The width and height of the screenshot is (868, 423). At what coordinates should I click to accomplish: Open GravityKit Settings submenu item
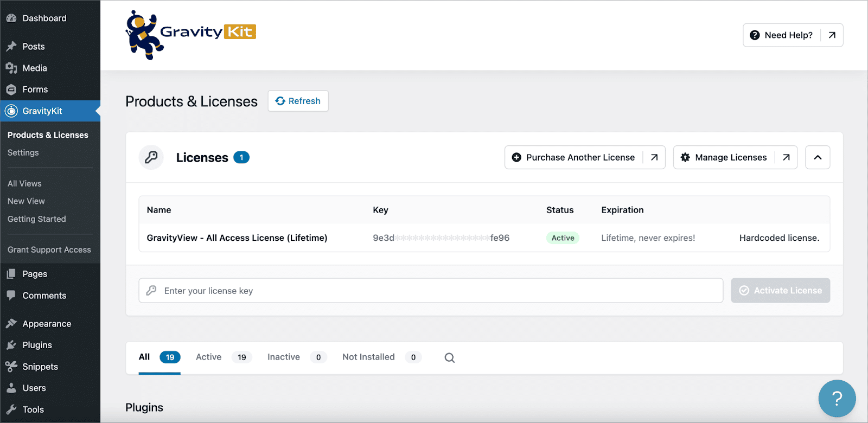click(23, 152)
